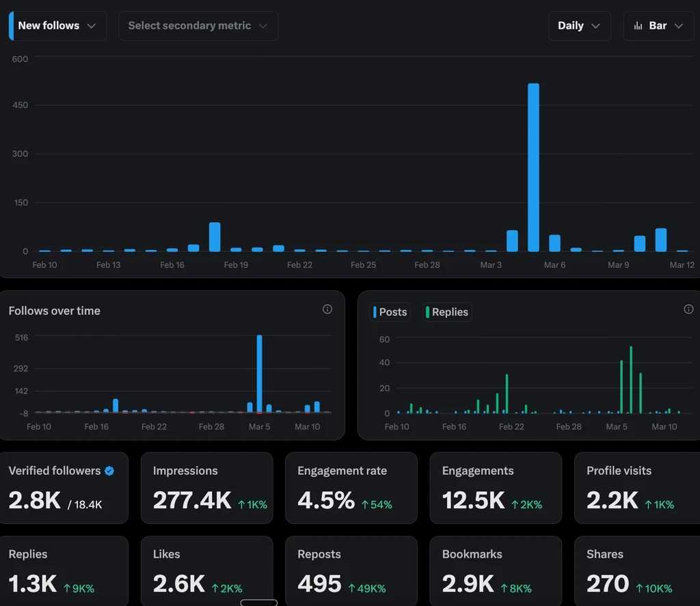
Task: Toggle the Posts series legend
Action: (390, 312)
